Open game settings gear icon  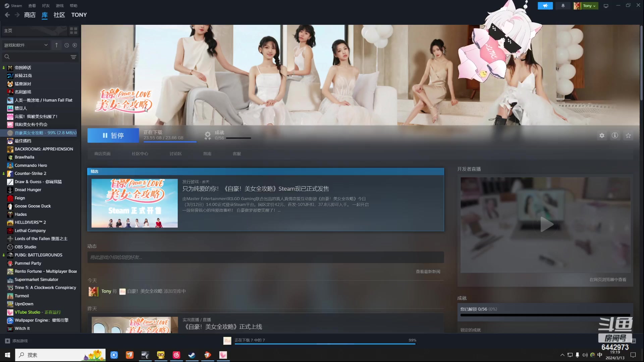point(602,135)
